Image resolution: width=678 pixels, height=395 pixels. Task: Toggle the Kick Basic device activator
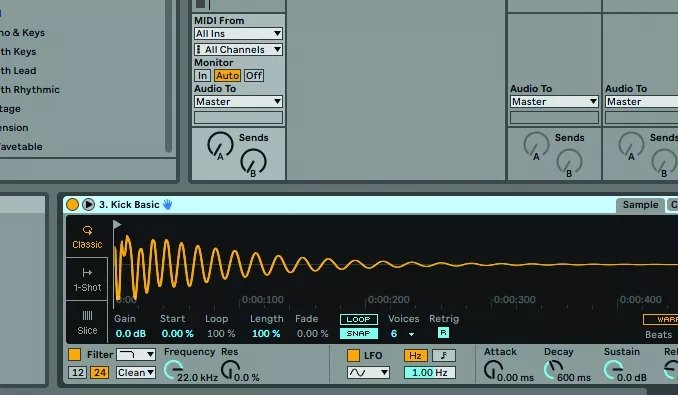pos(72,204)
